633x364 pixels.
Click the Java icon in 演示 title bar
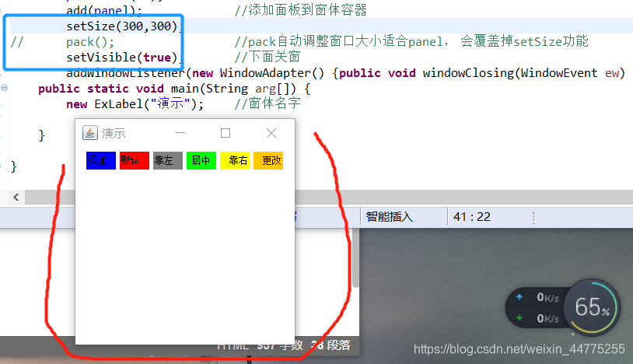(x=90, y=133)
